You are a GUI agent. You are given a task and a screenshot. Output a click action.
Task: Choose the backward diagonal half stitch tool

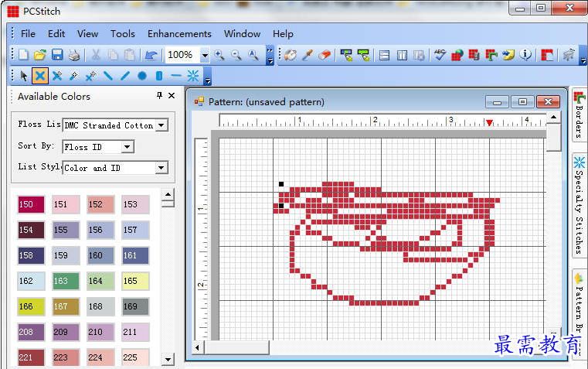click(x=108, y=77)
